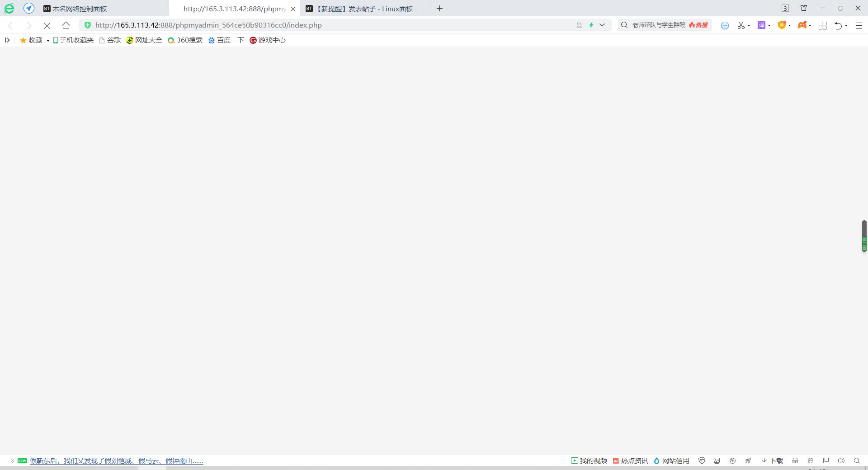
Task: Collapse the news ticker arrow
Action: 12,461
